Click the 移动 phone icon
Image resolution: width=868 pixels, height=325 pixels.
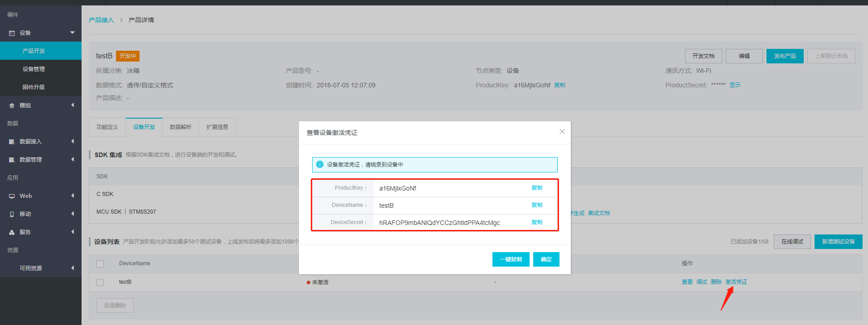(12, 214)
